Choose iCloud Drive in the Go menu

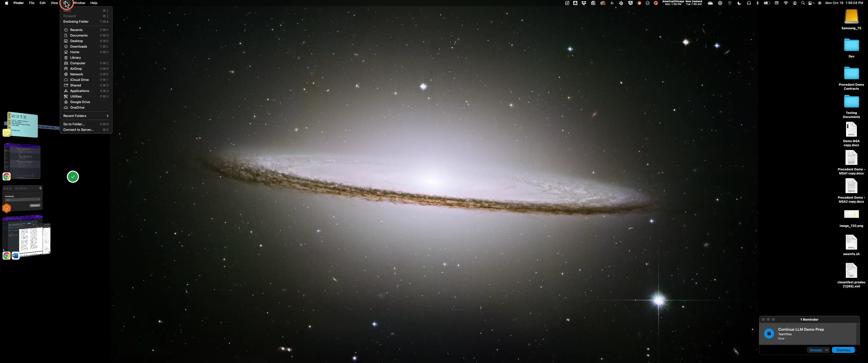[x=86, y=80]
